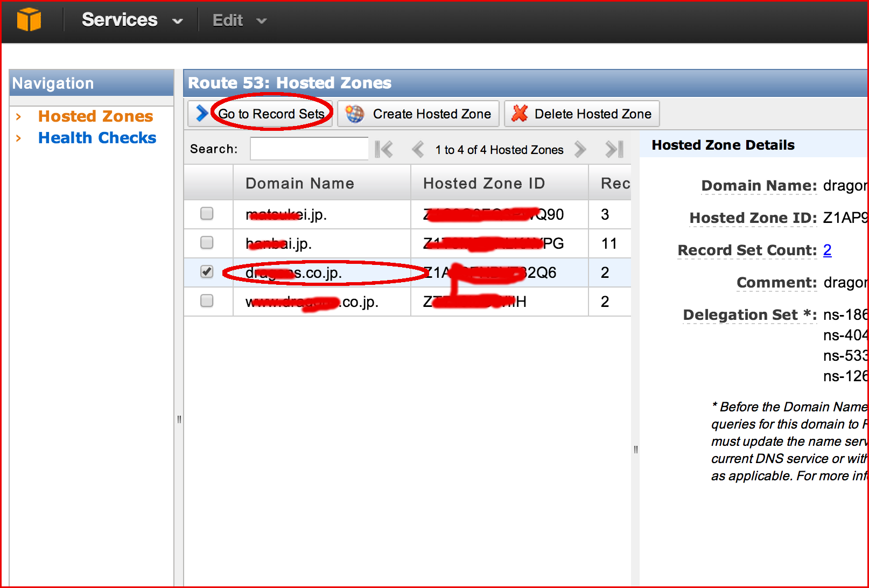Sort by Domain Name column header

322,183
